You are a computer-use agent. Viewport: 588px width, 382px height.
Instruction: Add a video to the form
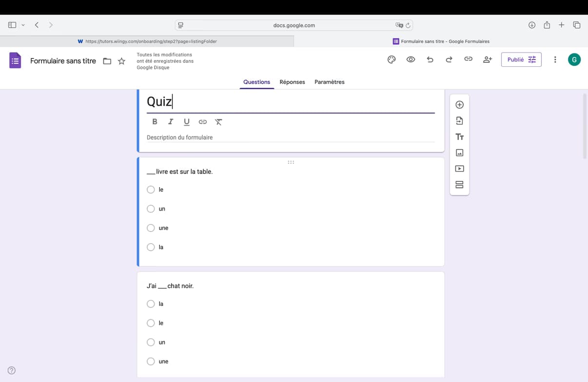point(459,168)
